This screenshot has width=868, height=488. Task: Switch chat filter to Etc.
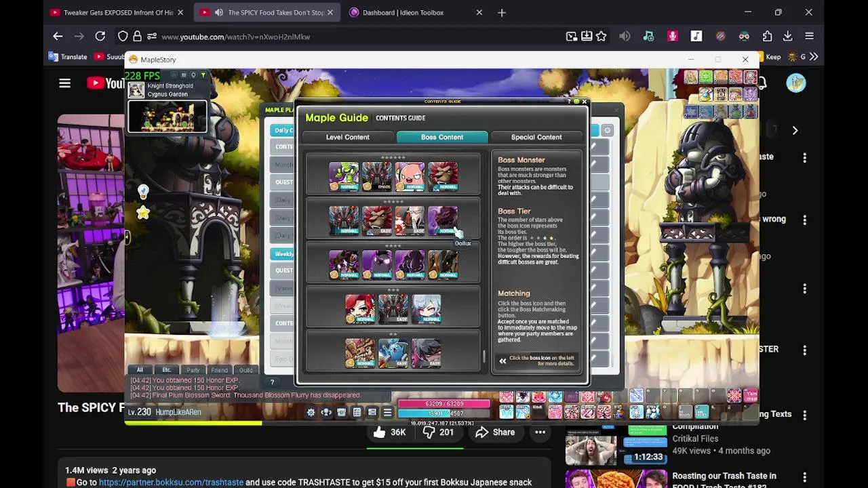(166, 370)
